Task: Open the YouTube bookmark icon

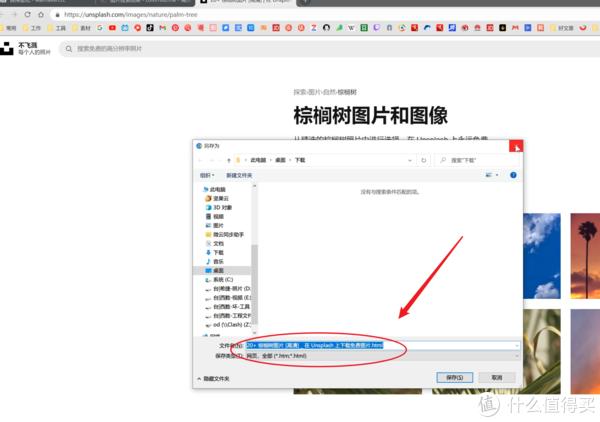Action: pos(112,28)
